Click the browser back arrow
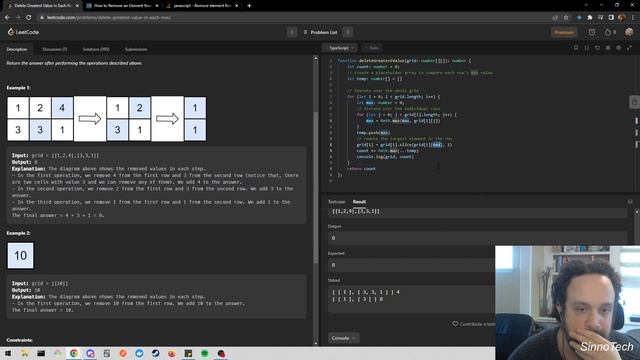 point(7,18)
